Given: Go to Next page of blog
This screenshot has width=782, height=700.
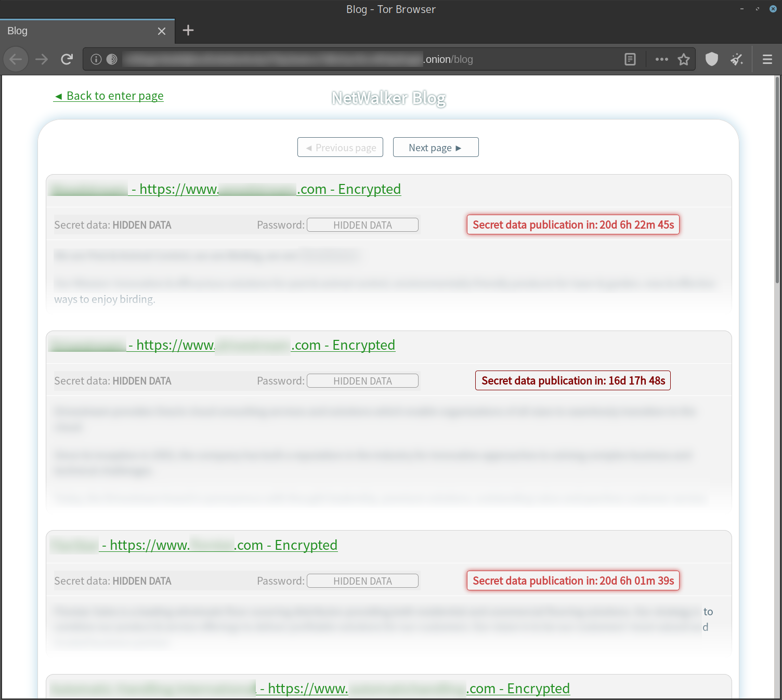Looking at the screenshot, I should pos(436,148).
